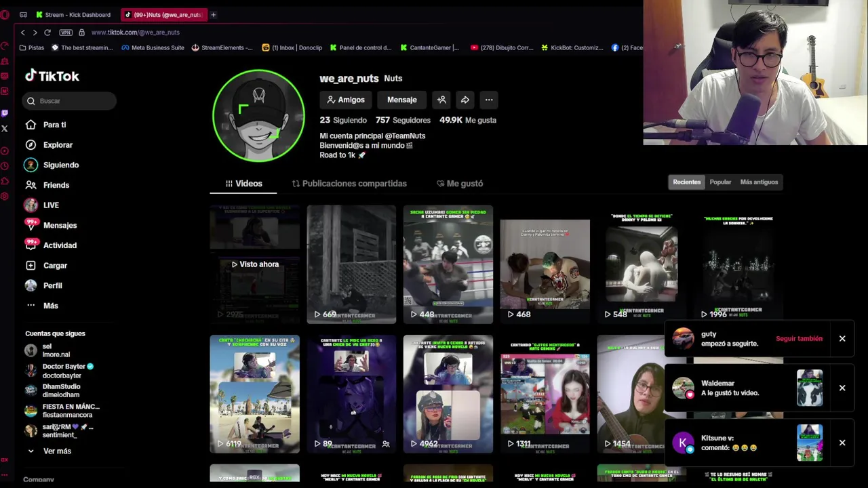The height and width of the screenshot is (488, 868).
Task: Open the video with 1996 views
Action: (x=738, y=264)
